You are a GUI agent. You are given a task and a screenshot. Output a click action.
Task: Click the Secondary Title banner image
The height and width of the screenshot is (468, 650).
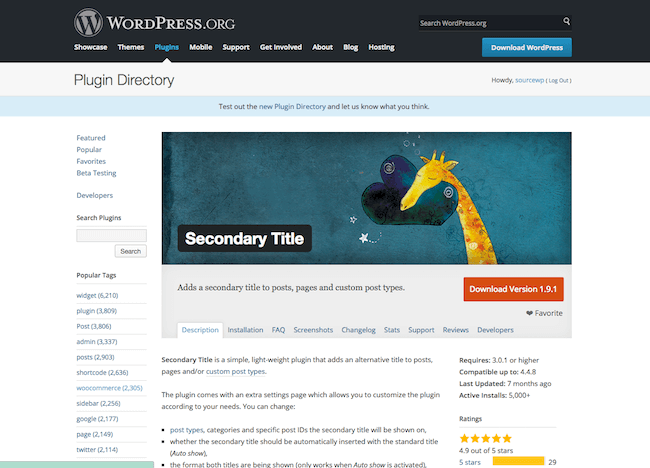pyautogui.click(x=366, y=198)
